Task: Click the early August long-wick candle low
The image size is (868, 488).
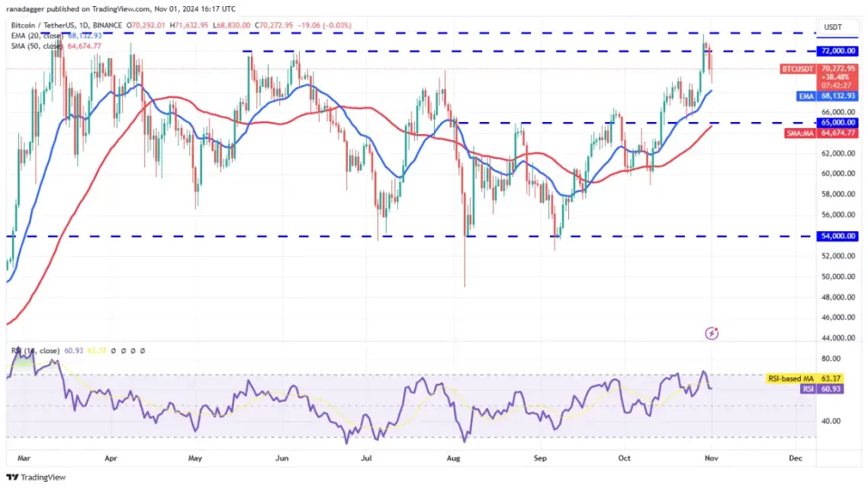Action: pyautogui.click(x=465, y=285)
